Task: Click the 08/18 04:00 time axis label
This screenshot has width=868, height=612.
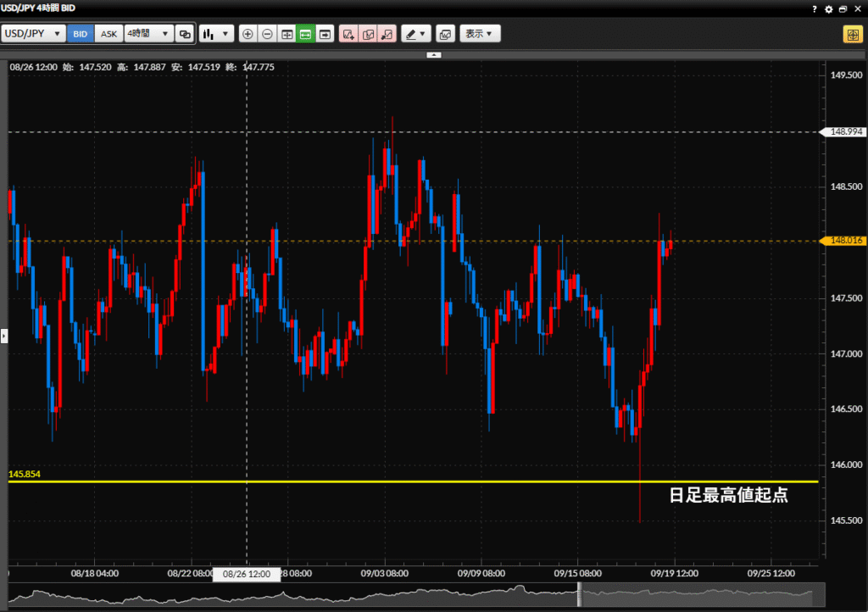Action: tap(95, 573)
